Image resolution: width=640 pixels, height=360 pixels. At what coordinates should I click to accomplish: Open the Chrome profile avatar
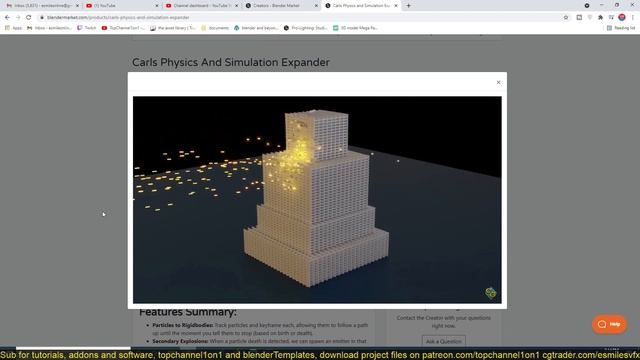622,17
